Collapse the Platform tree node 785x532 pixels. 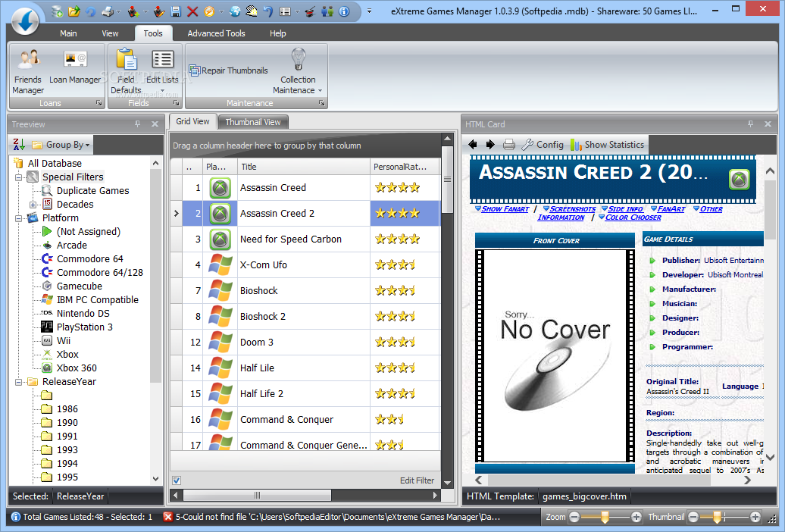[18, 218]
